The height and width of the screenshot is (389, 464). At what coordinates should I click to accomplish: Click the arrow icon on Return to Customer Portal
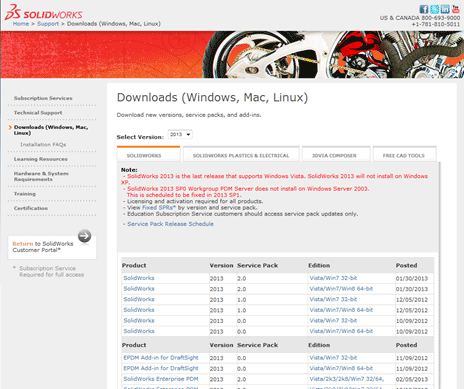(84, 236)
